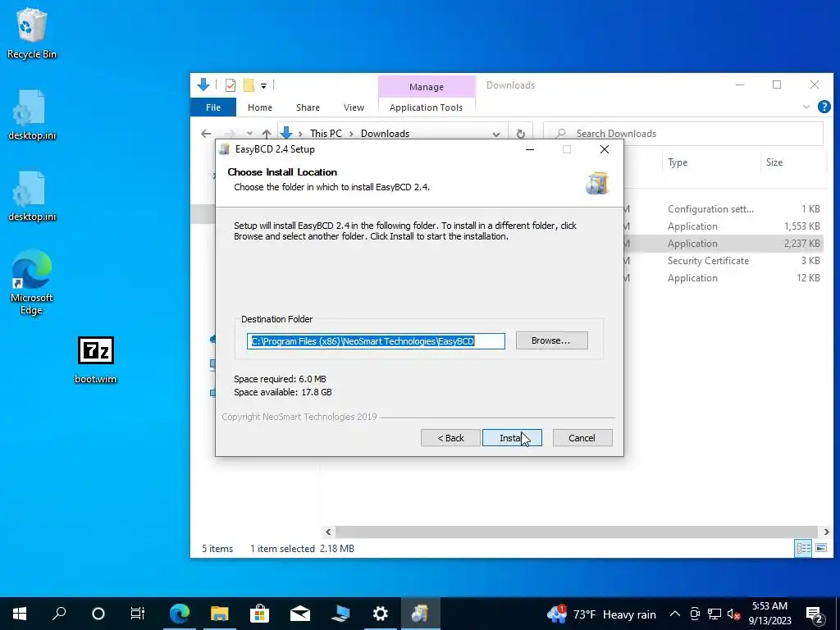Image resolution: width=840 pixels, height=630 pixels.
Task: Open Cortana circle in taskbar
Action: point(98,614)
